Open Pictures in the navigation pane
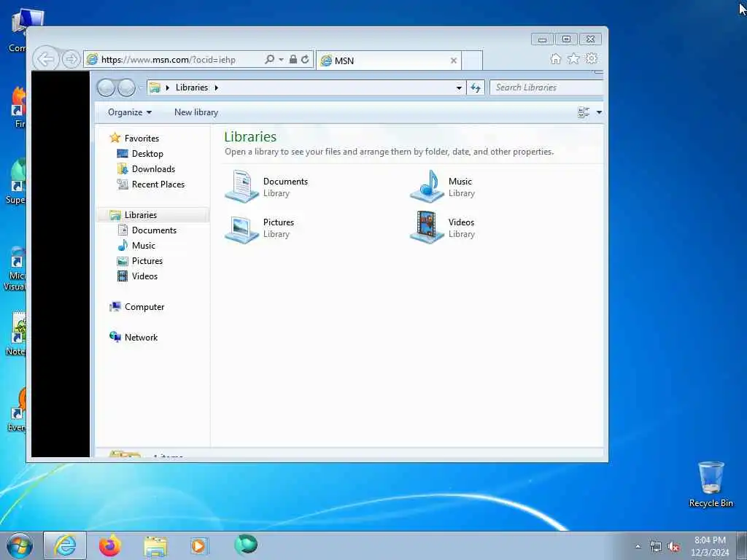The width and height of the screenshot is (747, 560). tap(147, 261)
